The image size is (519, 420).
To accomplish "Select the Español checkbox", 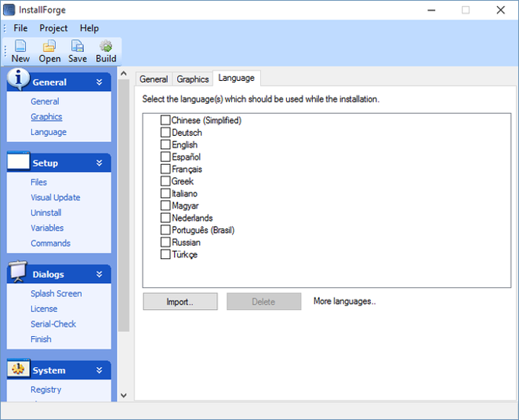I will click(166, 157).
